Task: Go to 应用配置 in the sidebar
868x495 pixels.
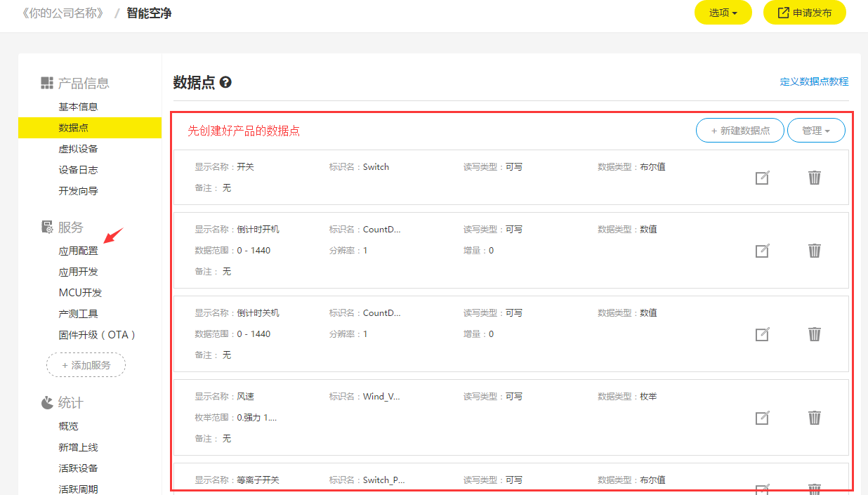Action: 78,251
